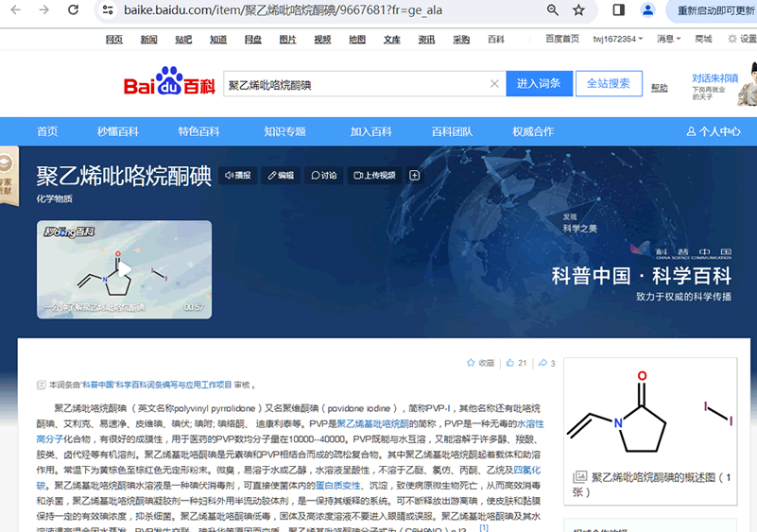Open 个人中心 user center
This screenshot has width=757, height=532.
(x=714, y=131)
